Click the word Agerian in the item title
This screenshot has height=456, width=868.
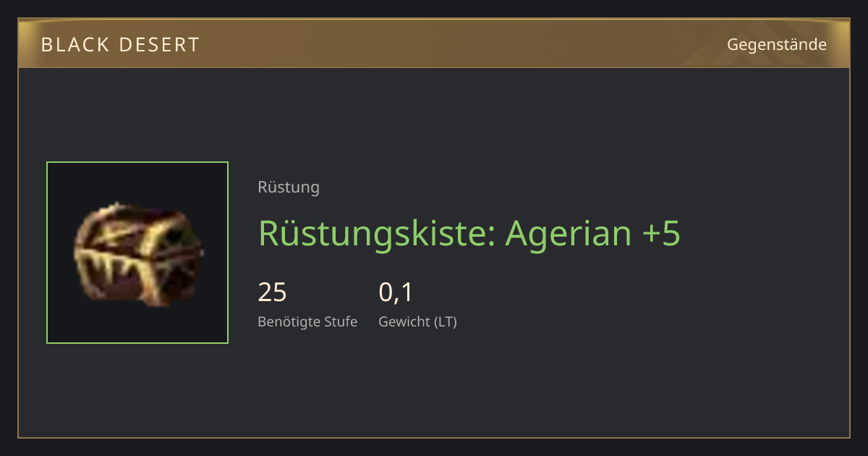point(569,233)
